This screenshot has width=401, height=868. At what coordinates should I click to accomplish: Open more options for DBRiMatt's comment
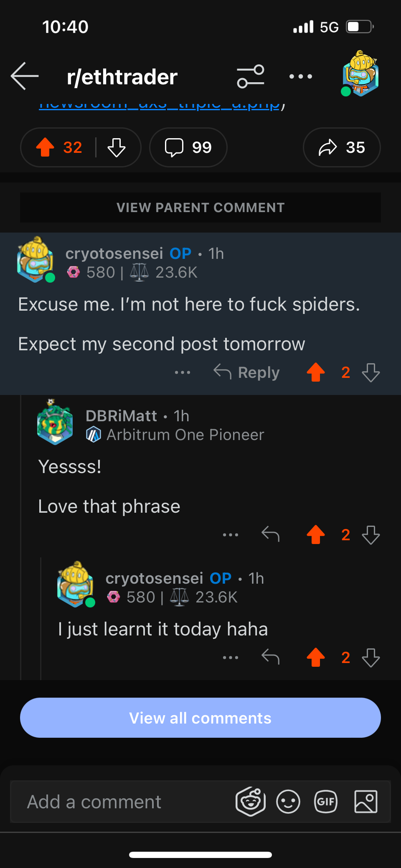231,534
